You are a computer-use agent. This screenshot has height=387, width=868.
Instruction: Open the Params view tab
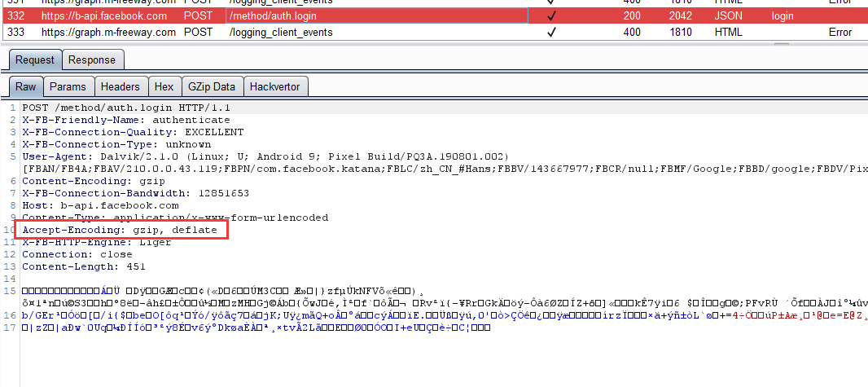tap(68, 86)
